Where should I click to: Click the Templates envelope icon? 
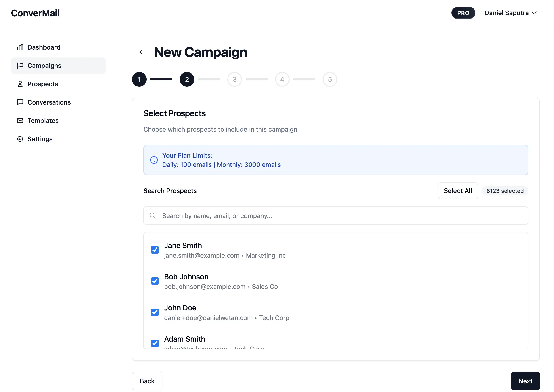coord(20,121)
